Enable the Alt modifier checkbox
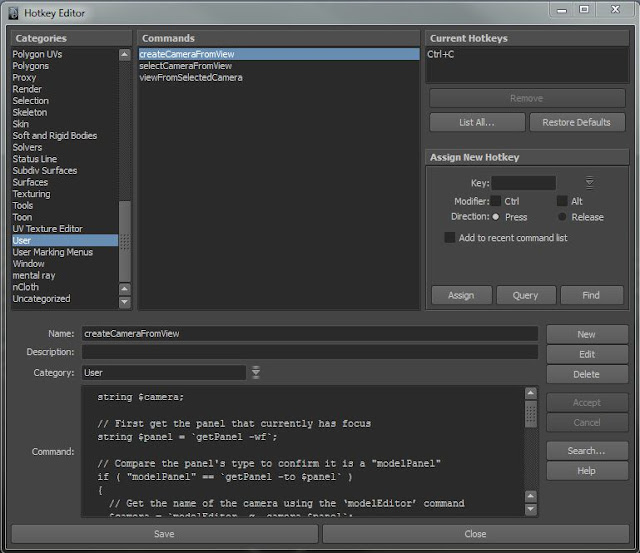This screenshot has height=553, width=640. (x=562, y=201)
